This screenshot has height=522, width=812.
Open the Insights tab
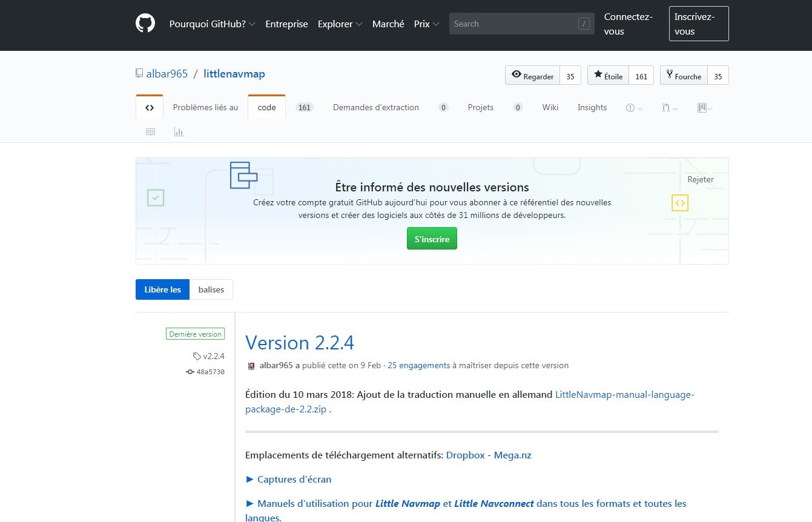(x=592, y=107)
